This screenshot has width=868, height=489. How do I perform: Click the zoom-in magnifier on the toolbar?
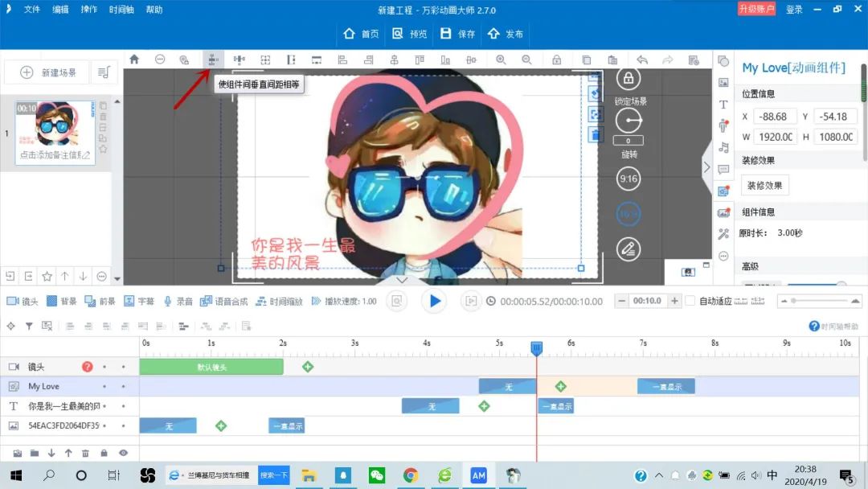[x=500, y=60]
